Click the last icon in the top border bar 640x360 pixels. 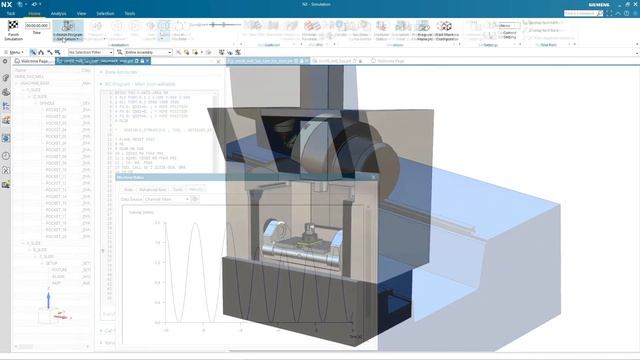click(238, 52)
